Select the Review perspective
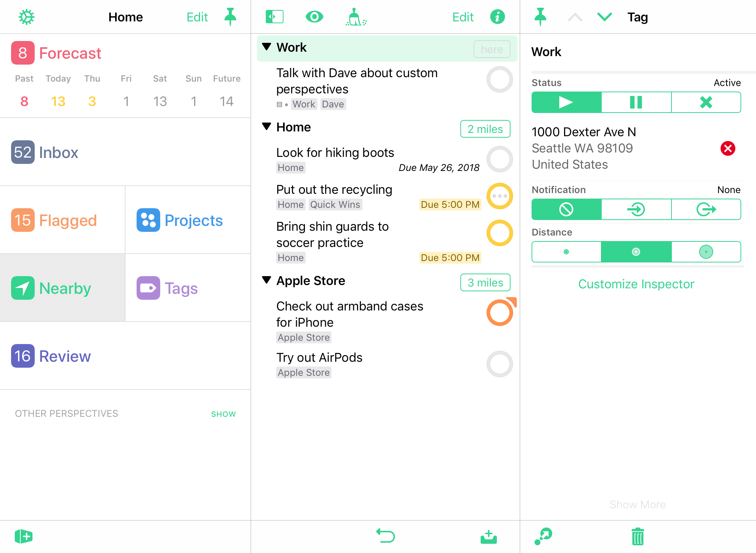The image size is (756, 553). (65, 355)
